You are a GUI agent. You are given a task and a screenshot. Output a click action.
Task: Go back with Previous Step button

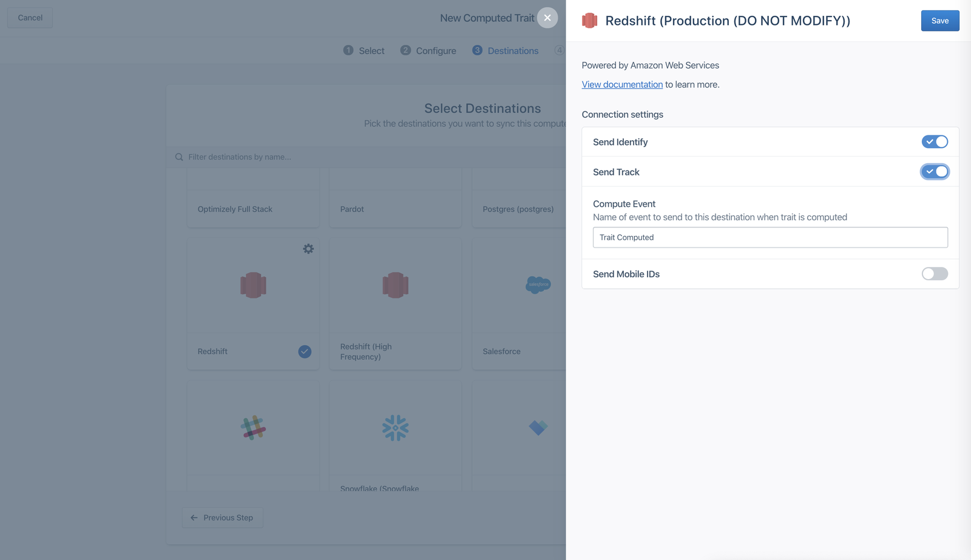(x=222, y=518)
